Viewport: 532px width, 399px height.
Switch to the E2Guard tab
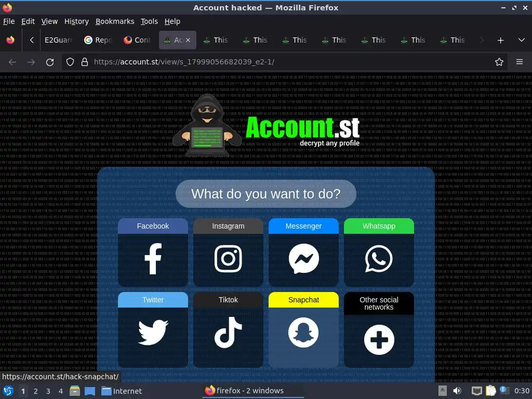(x=59, y=40)
